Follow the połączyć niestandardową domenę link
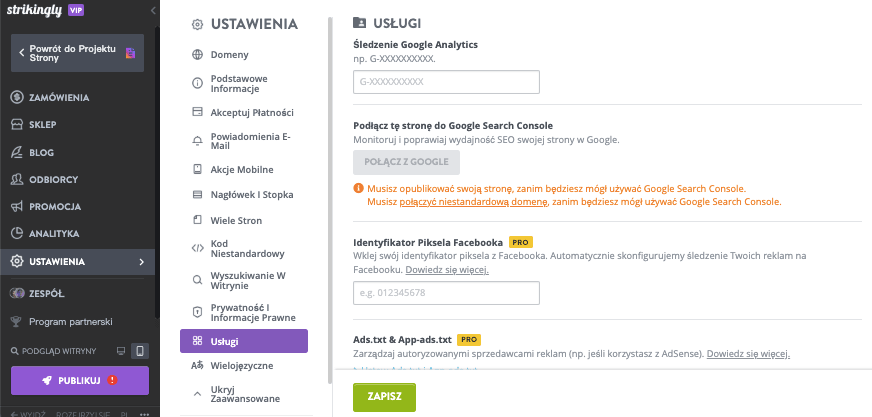The image size is (872, 417). tap(474, 202)
